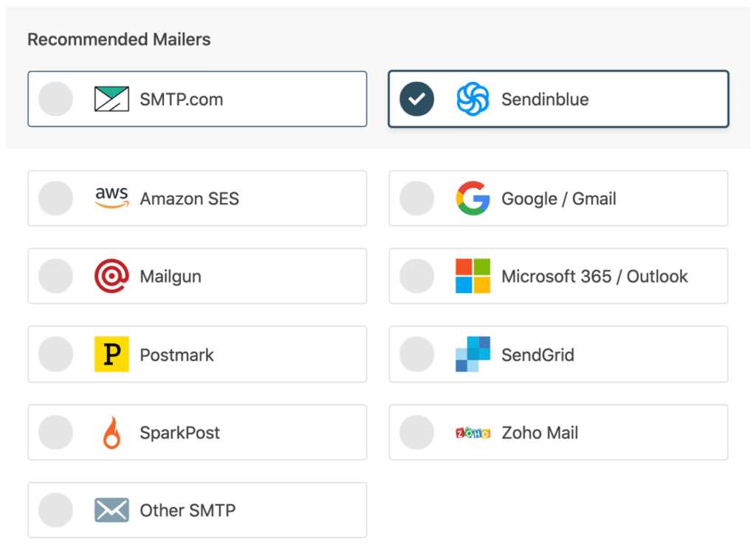Click the Amazon SES aws logo
The image size is (756, 547).
pyautogui.click(x=111, y=198)
